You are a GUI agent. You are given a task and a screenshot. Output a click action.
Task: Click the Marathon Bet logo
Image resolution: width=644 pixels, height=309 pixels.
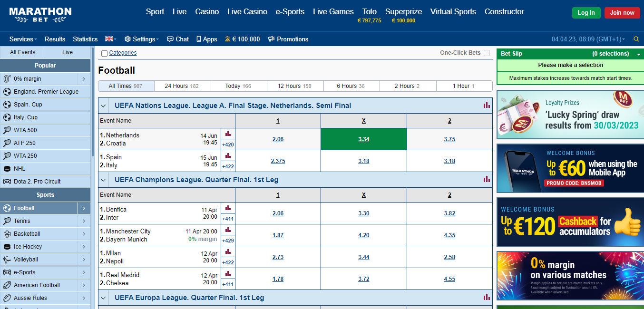point(40,15)
